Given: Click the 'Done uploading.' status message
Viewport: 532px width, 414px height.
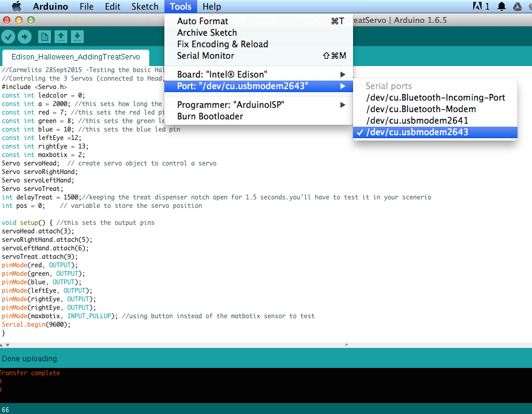Looking at the screenshot, I should (x=30, y=359).
